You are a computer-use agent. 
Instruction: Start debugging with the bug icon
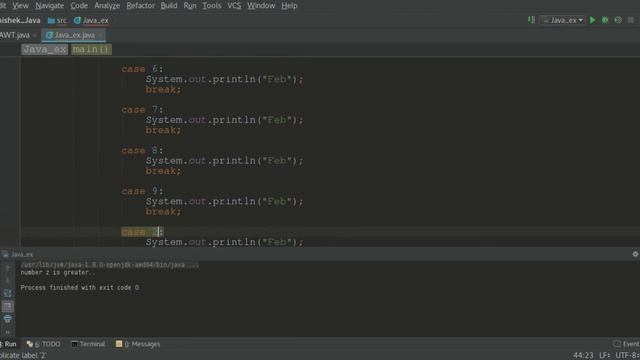click(605, 20)
